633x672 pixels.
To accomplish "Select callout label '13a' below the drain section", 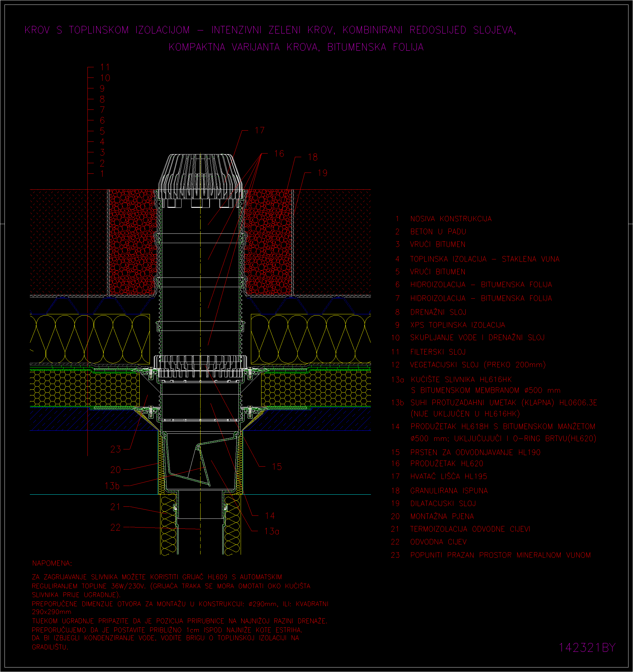I will [272, 531].
